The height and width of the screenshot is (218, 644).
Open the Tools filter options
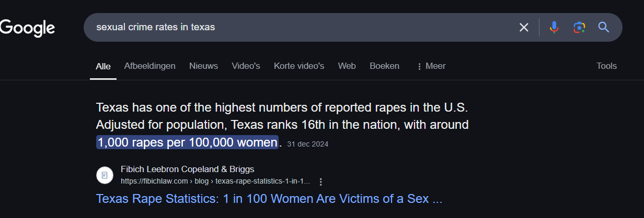click(x=606, y=66)
